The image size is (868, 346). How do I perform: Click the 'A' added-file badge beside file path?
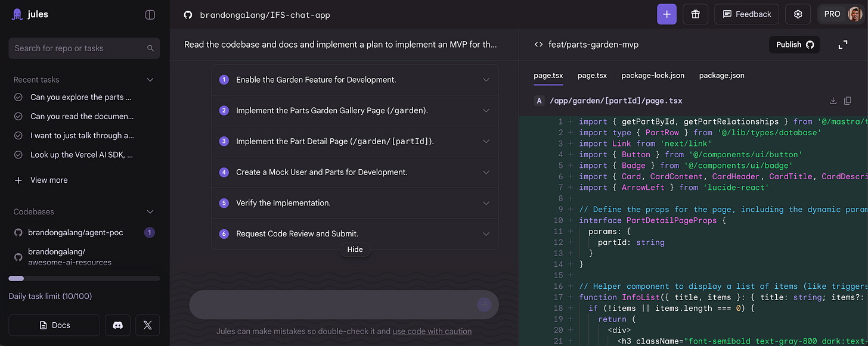[x=540, y=101]
